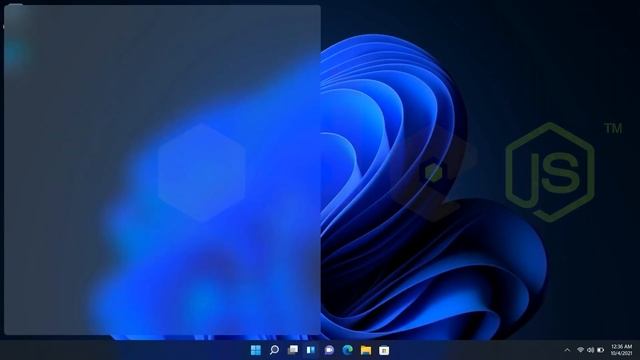Open Wi-Fi network settings in tray

pos(580,350)
